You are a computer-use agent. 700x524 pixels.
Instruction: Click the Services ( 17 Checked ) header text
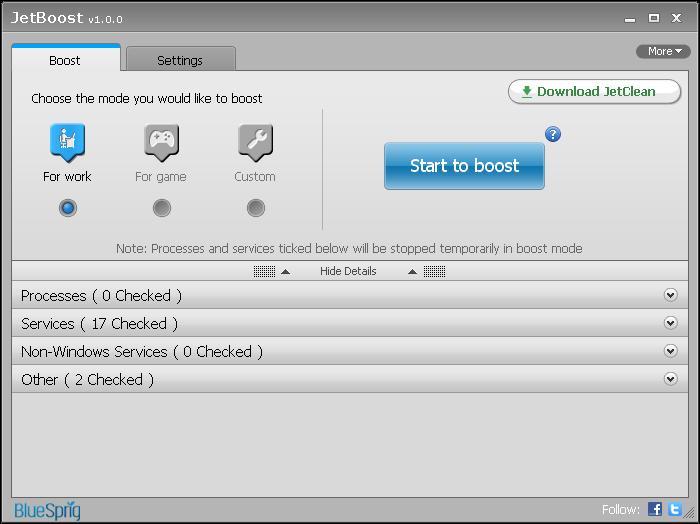tap(99, 324)
